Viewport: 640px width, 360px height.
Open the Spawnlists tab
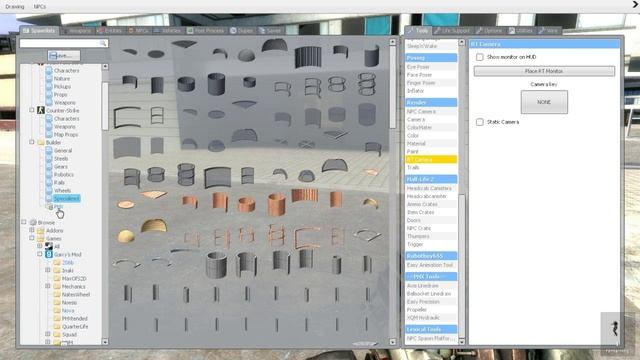tap(39, 31)
